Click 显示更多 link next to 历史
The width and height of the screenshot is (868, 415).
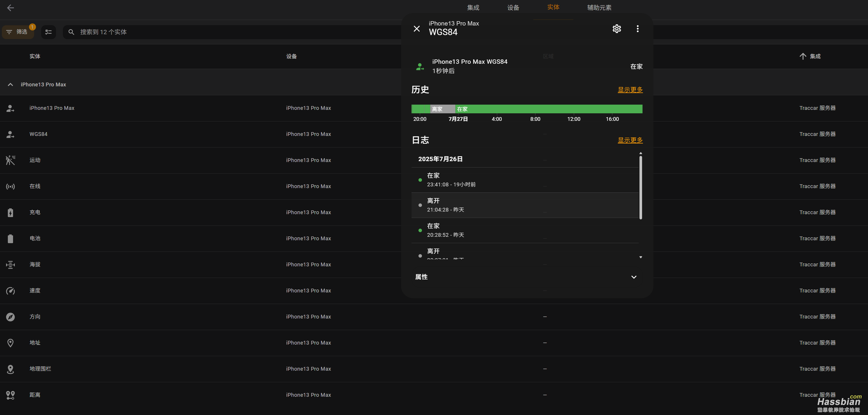click(630, 90)
